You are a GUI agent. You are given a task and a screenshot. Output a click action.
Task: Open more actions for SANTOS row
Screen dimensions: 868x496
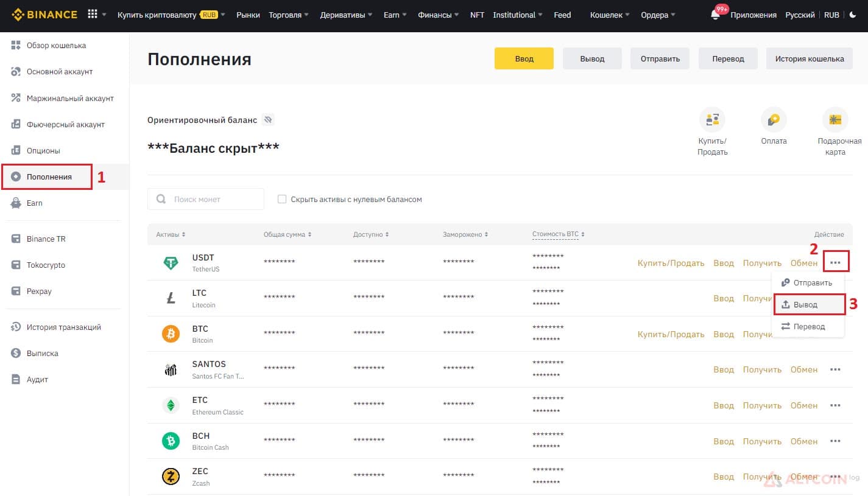tap(835, 369)
